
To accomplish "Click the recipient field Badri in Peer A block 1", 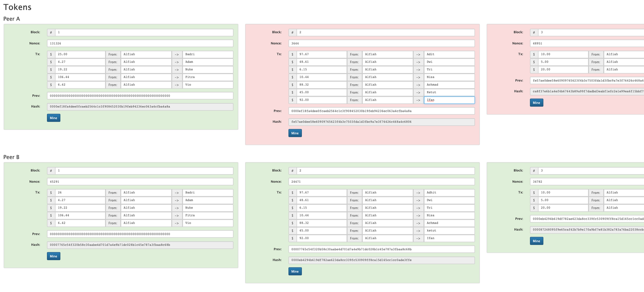I will pos(208,54).
